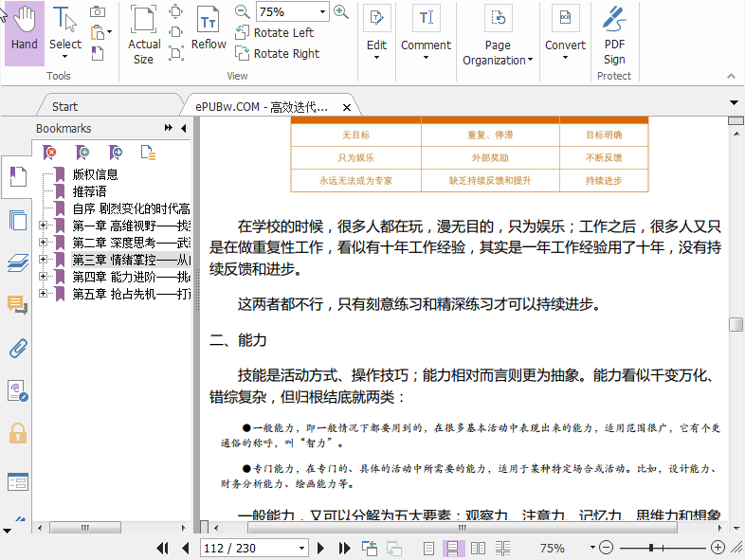The height and width of the screenshot is (560, 745).
Task: Switch to the Start tab
Action: [x=65, y=106]
